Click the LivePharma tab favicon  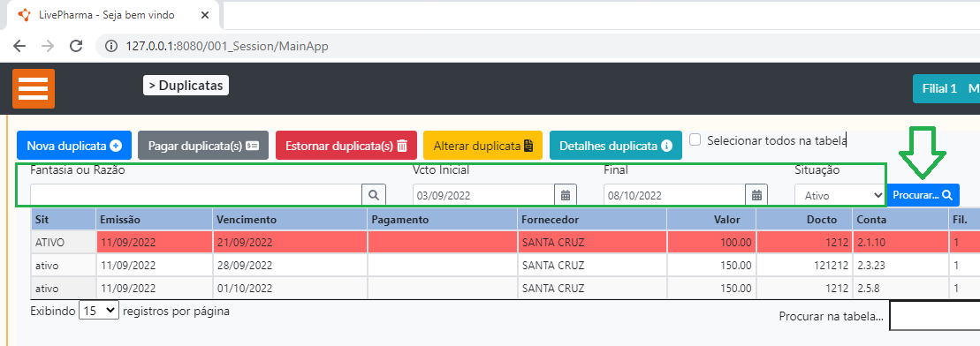[24, 14]
